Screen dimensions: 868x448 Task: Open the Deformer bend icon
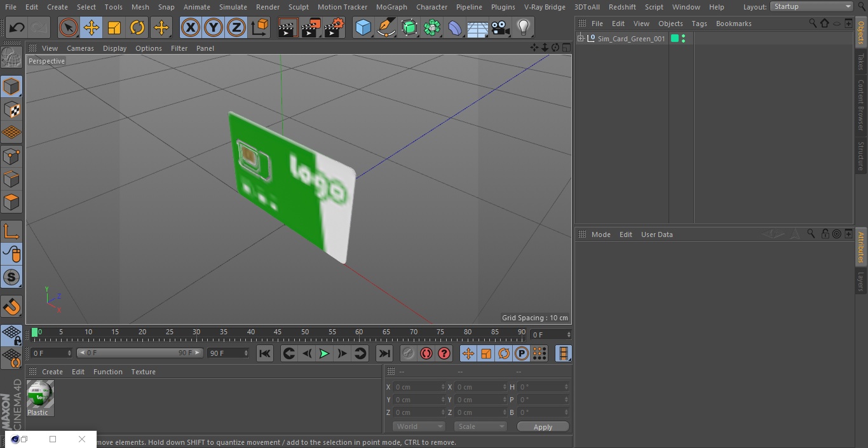[455, 28]
